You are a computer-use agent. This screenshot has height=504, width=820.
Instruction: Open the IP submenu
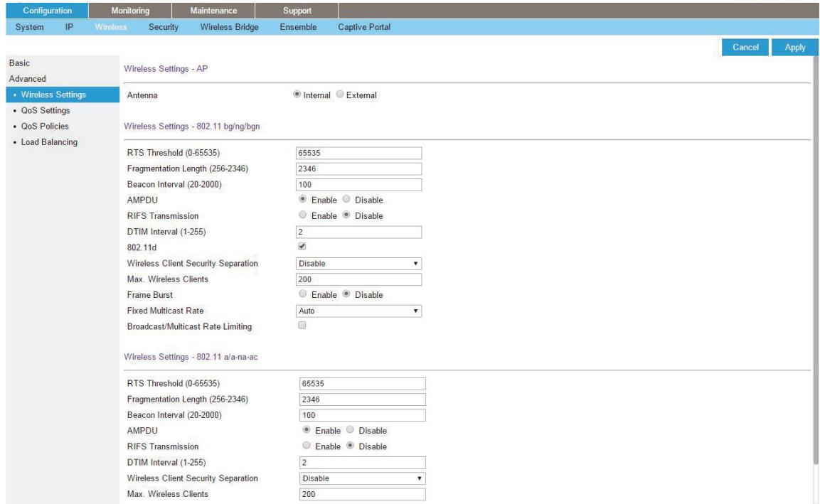(x=69, y=27)
